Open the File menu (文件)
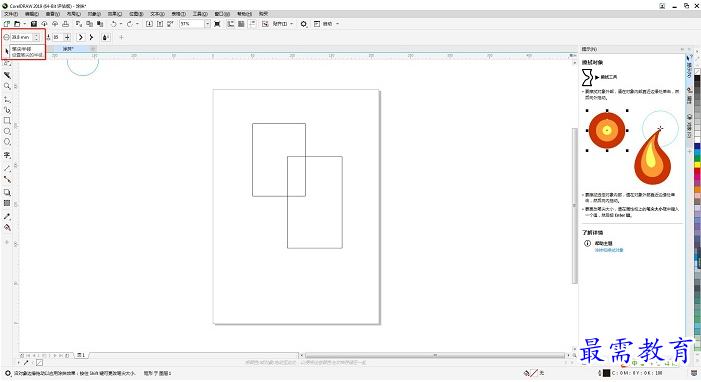Screen dimensions: 701x382 [11, 14]
